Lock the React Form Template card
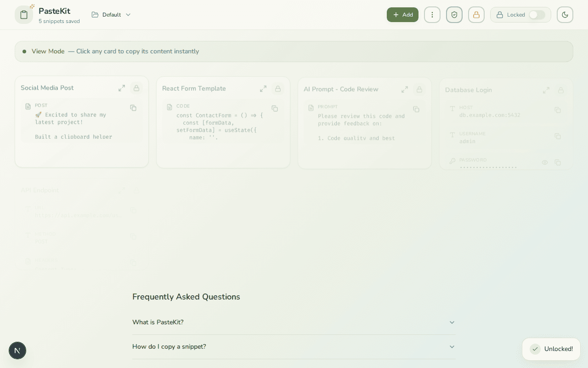The width and height of the screenshot is (588, 368). coord(277,89)
